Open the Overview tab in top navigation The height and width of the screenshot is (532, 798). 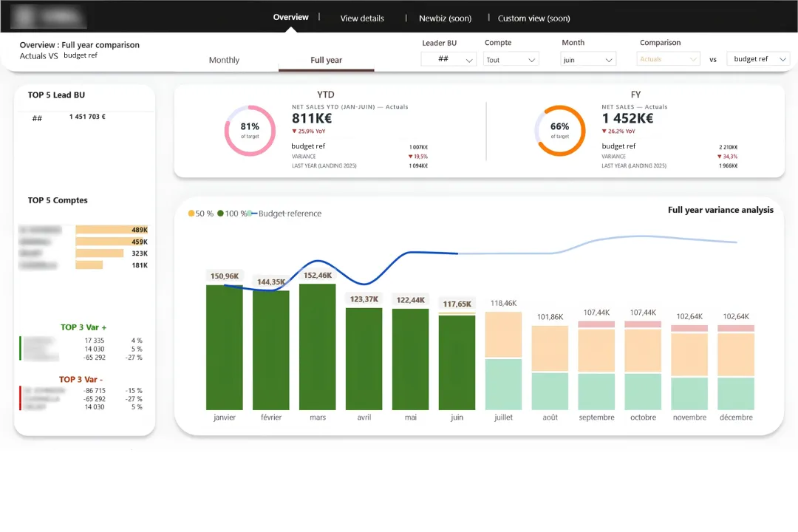point(290,17)
